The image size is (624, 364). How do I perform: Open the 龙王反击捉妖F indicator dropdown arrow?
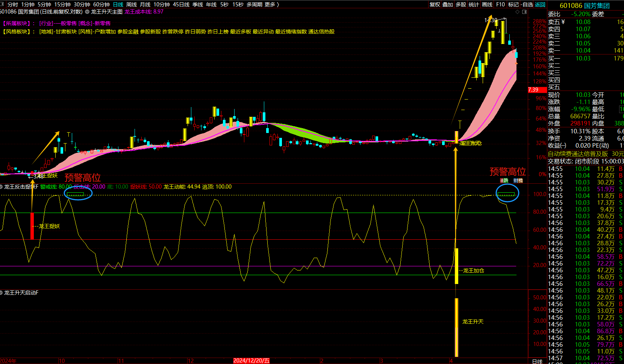pos(2,187)
